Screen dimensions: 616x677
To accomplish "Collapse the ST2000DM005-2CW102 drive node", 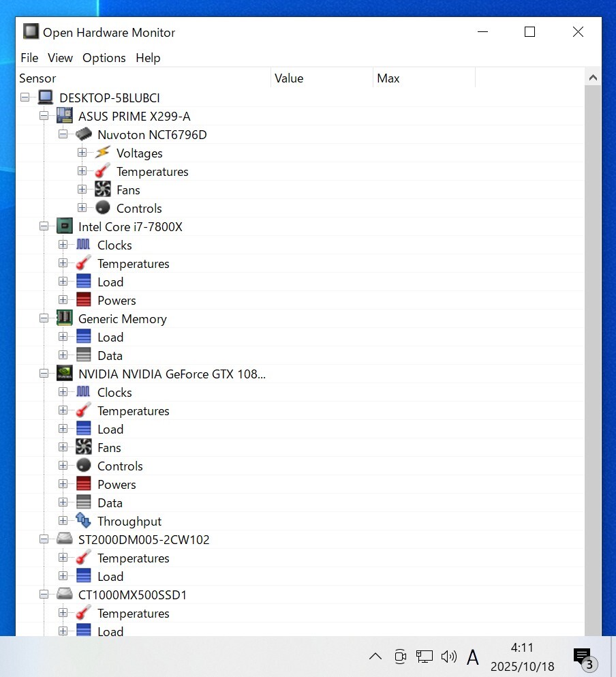I will point(44,539).
